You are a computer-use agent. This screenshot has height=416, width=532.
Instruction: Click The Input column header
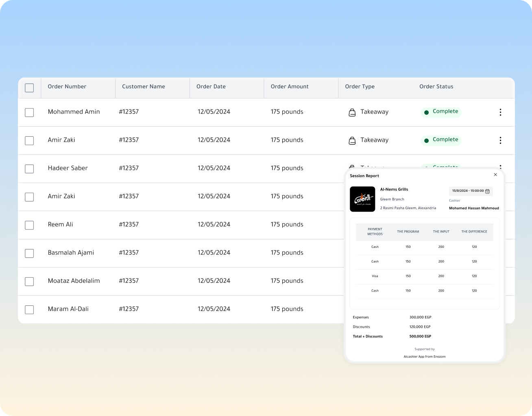441,232
